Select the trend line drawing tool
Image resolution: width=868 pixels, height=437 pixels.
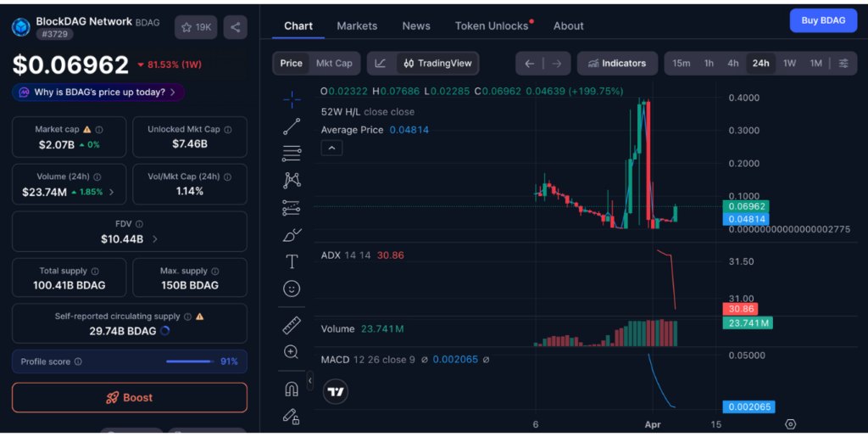[292, 126]
